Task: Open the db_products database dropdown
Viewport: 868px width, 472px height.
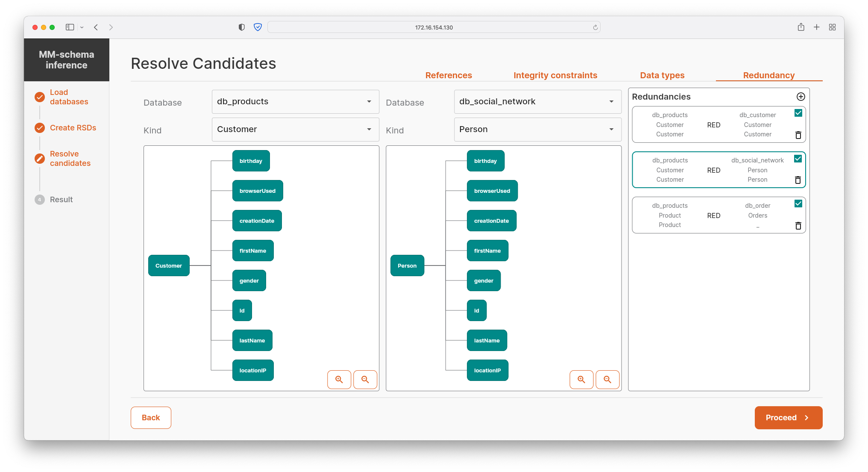Action: pos(292,101)
